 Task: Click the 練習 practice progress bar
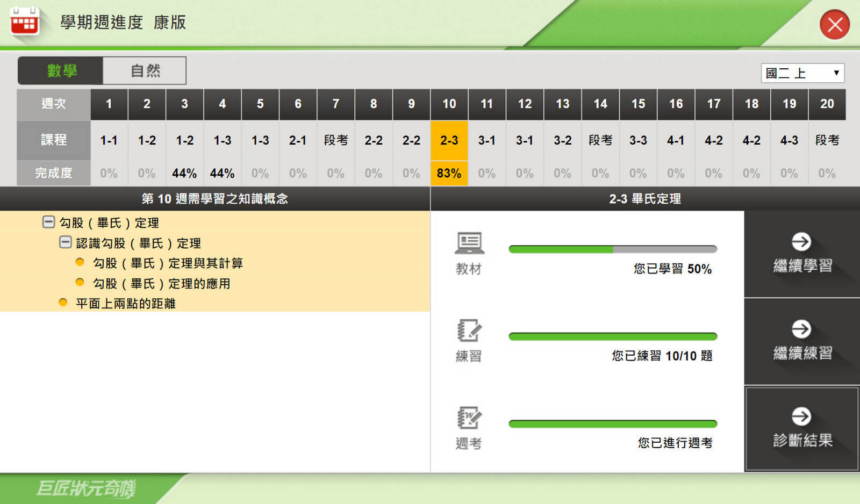click(613, 336)
